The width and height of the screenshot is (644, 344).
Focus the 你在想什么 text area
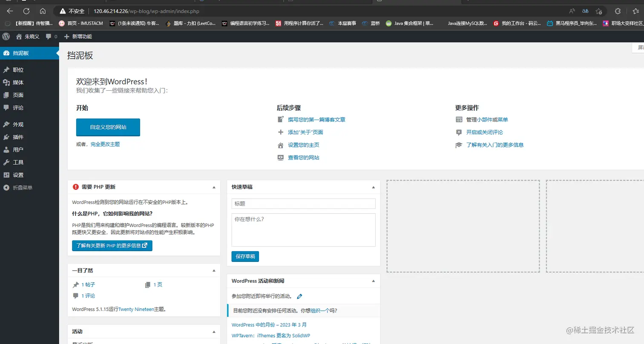(x=303, y=230)
